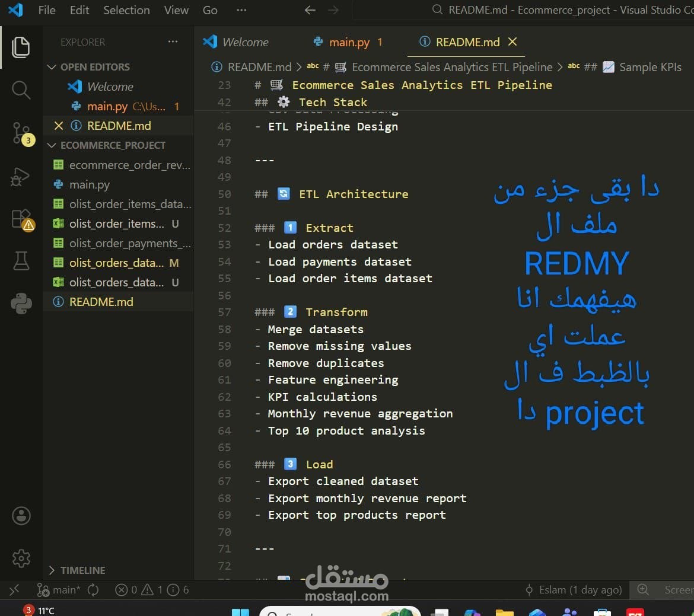The height and width of the screenshot is (616, 694).
Task: Open errors and warnings status item
Action: tap(152, 589)
